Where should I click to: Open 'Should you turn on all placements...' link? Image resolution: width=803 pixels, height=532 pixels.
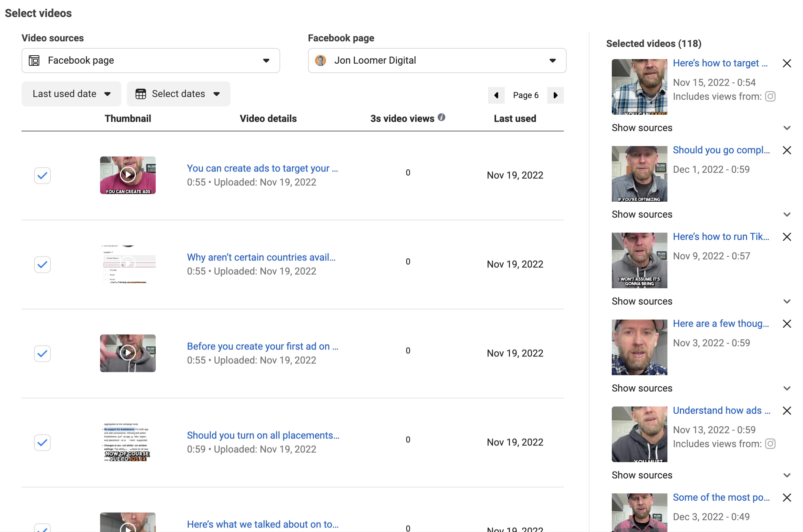coord(263,435)
